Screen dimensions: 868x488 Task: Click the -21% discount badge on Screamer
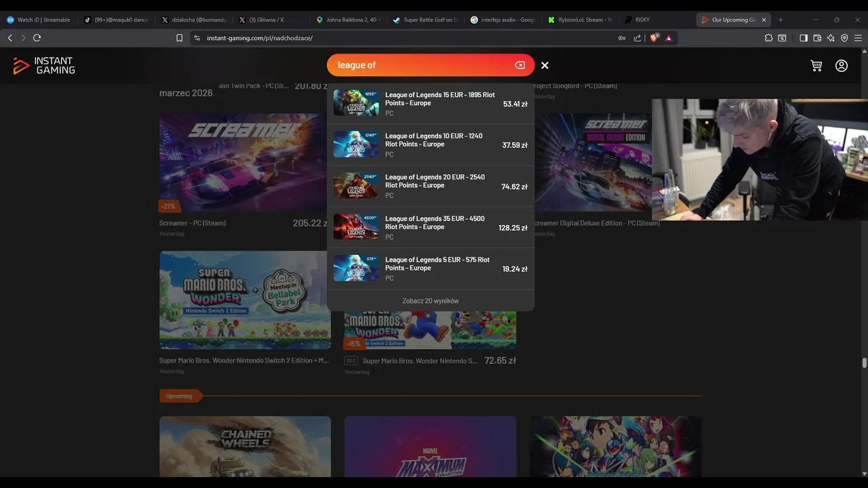pyautogui.click(x=168, y=206)
